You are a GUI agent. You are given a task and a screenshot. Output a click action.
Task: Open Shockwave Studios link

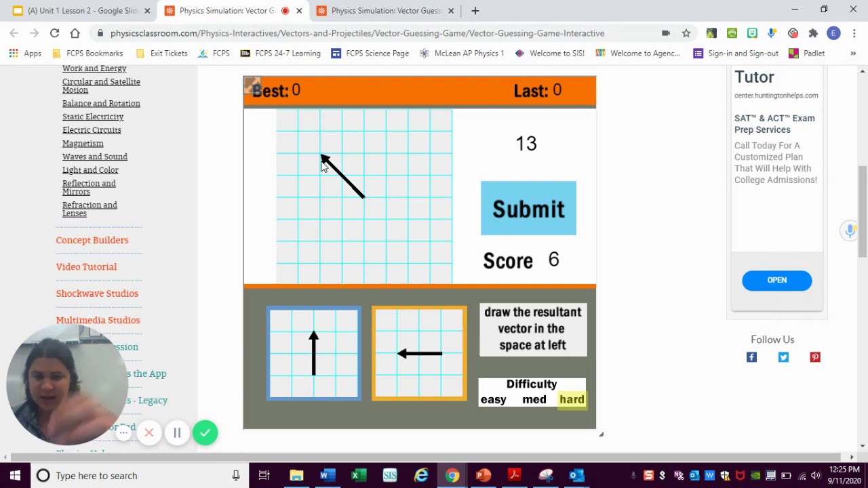point(97,293)
